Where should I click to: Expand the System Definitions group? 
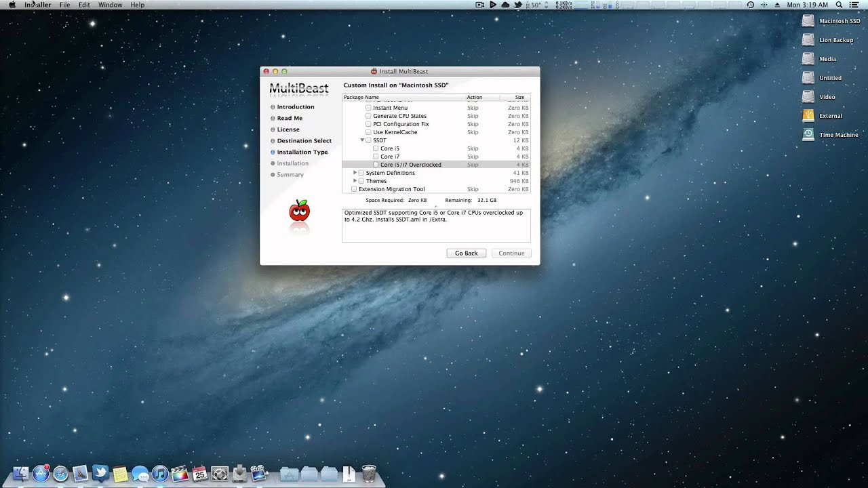coord(355,173)
